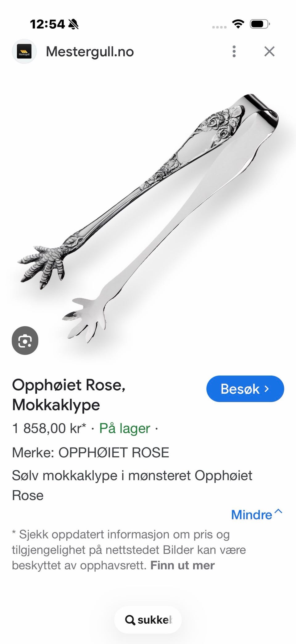296x644 pixels.
Task: Tap the Mindre collapse caret arrow
Action: coord(278,511)
